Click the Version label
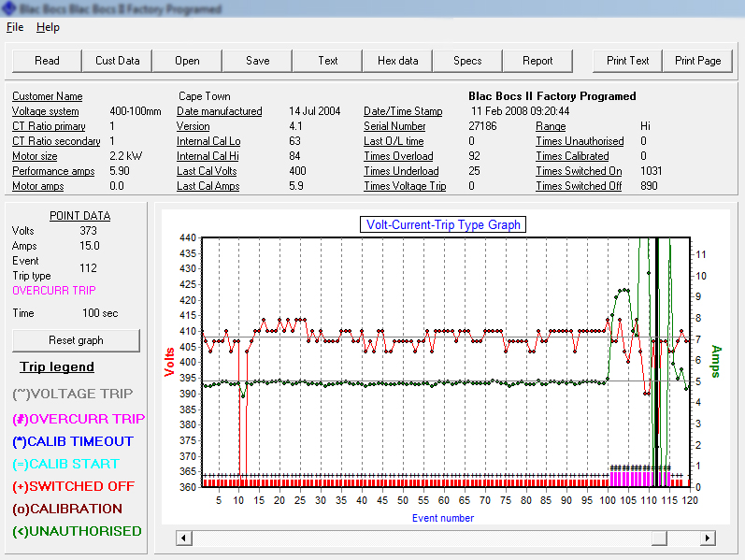Image resolution: width=745 pixels, height=560 pixels. (x=193, y=126)
